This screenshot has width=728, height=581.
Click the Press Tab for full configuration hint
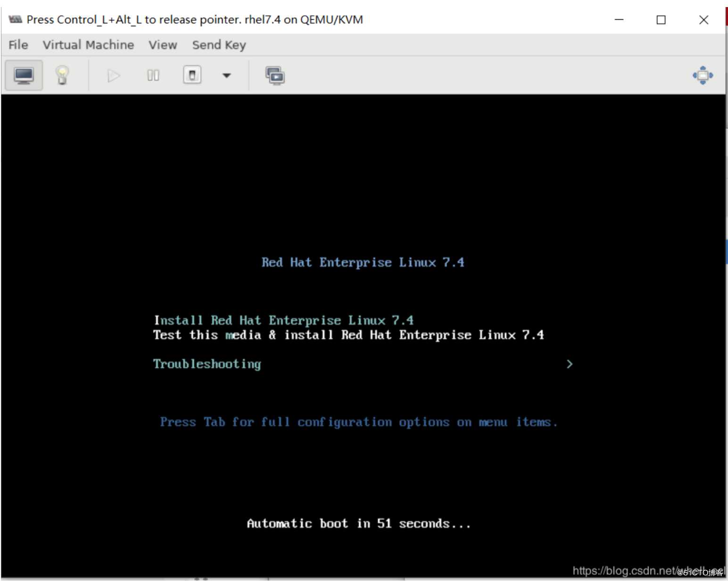point(358,422)
